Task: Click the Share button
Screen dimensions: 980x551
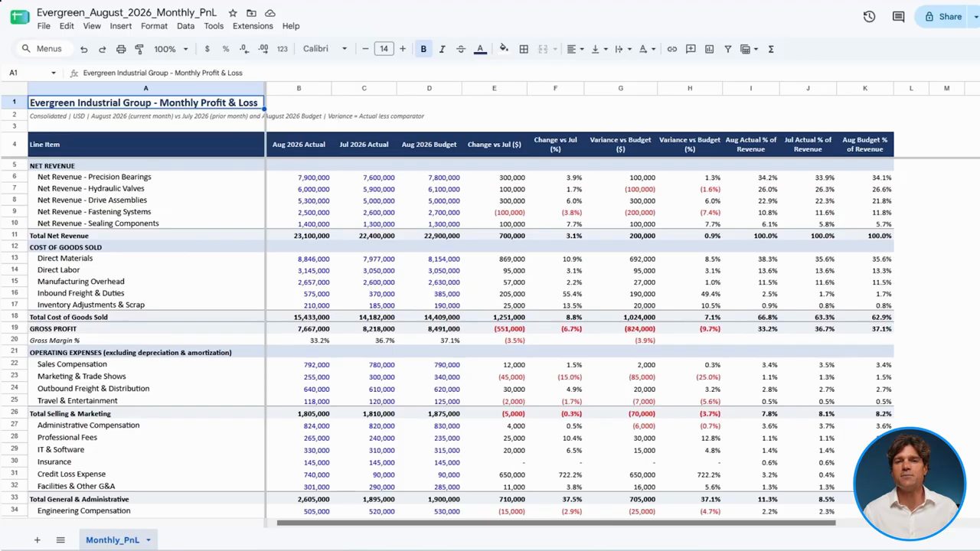Action: click(943, 16)
